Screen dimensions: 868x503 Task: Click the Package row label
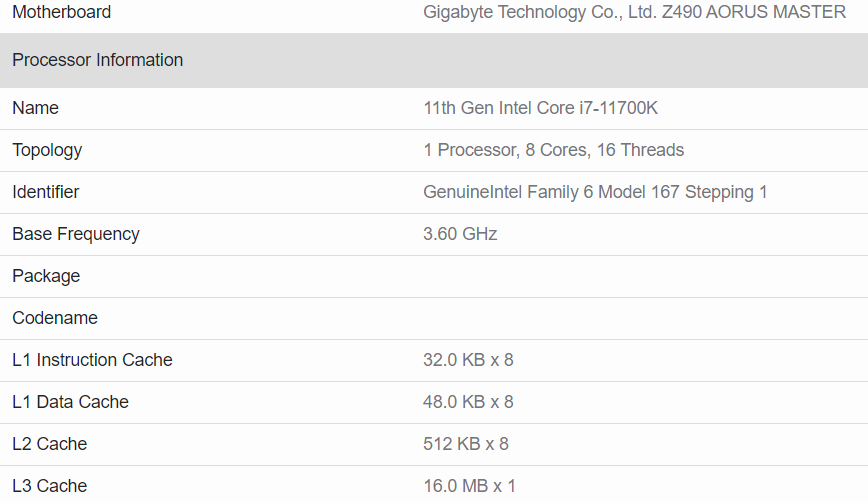tap(46, 276)
